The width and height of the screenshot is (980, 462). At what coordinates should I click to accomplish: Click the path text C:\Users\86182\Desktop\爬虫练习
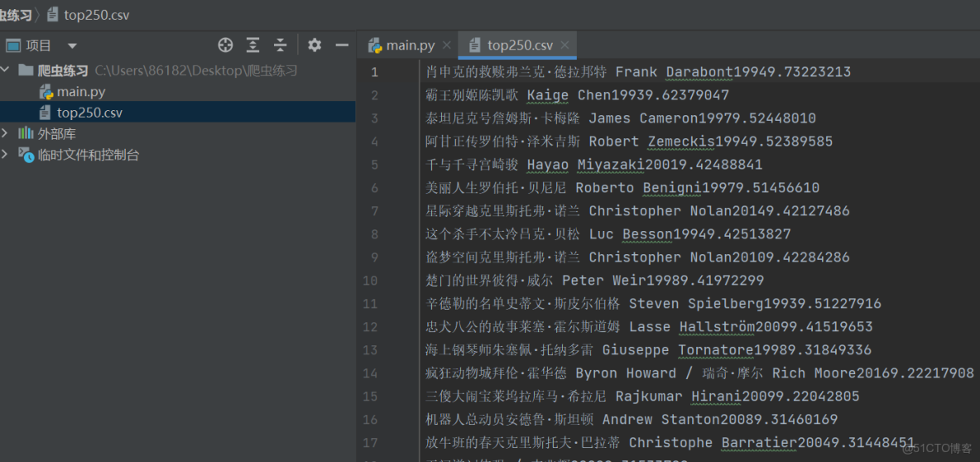pos(195,70)
